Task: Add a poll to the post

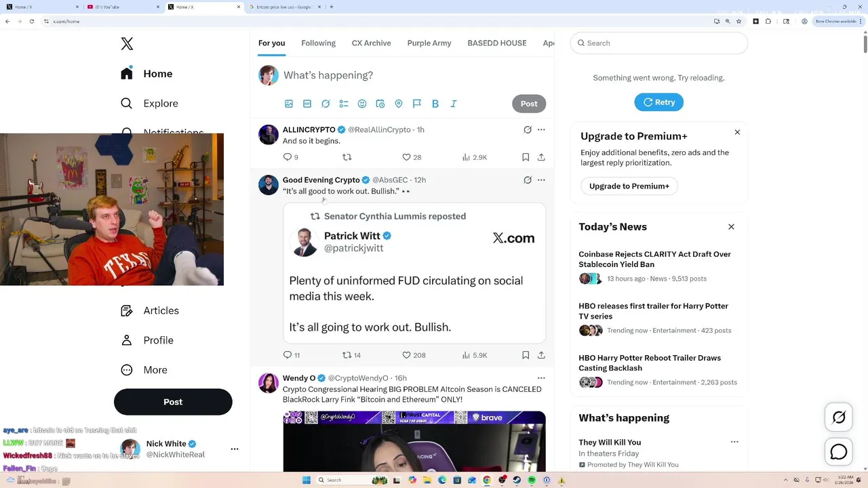Action: pyautogui.click(x=344, y=104)
